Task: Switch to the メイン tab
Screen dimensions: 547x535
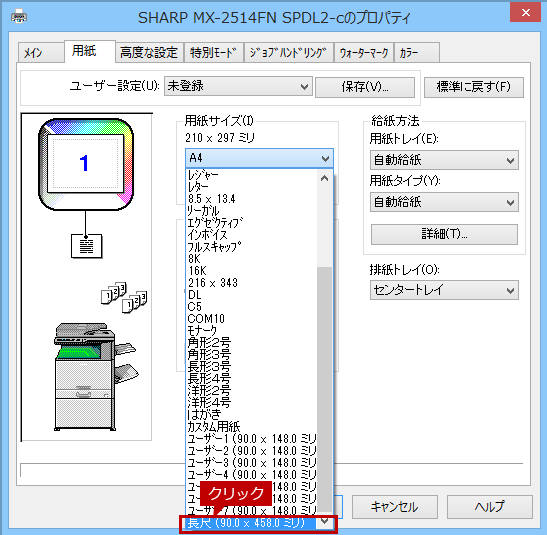Action: click(41, 53)
